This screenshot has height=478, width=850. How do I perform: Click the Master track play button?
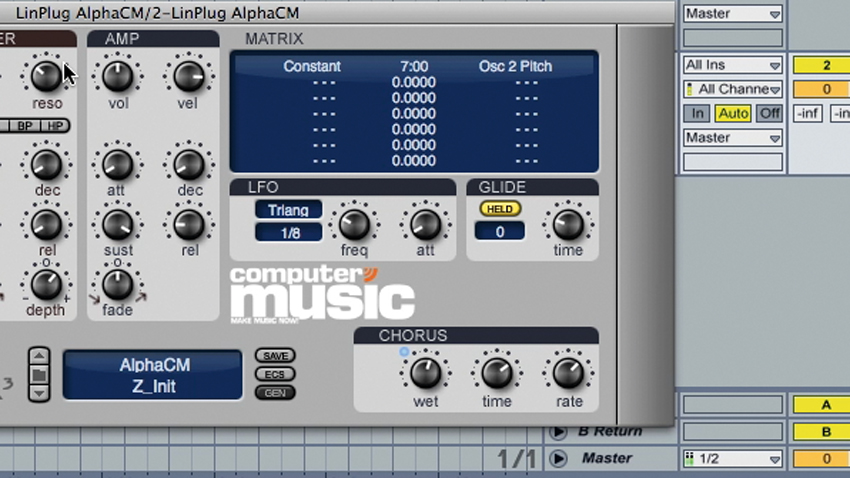(558, 458)
